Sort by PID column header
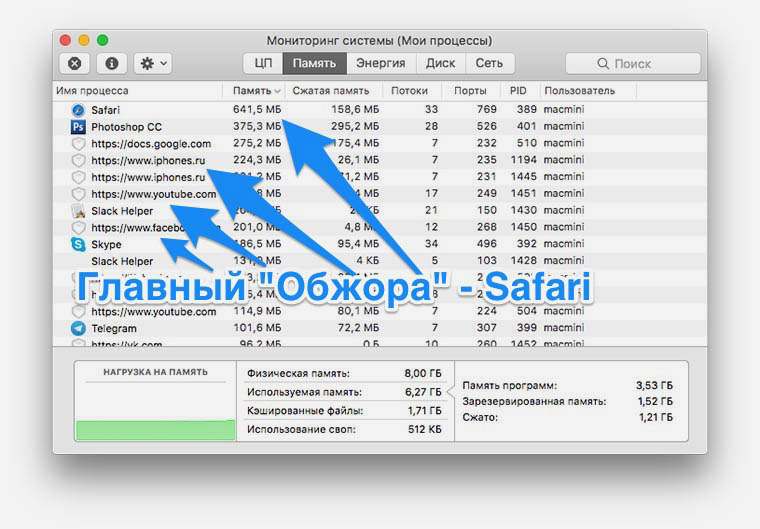The height and width of the screenshot is (529, 760). [x=518, y=91]
